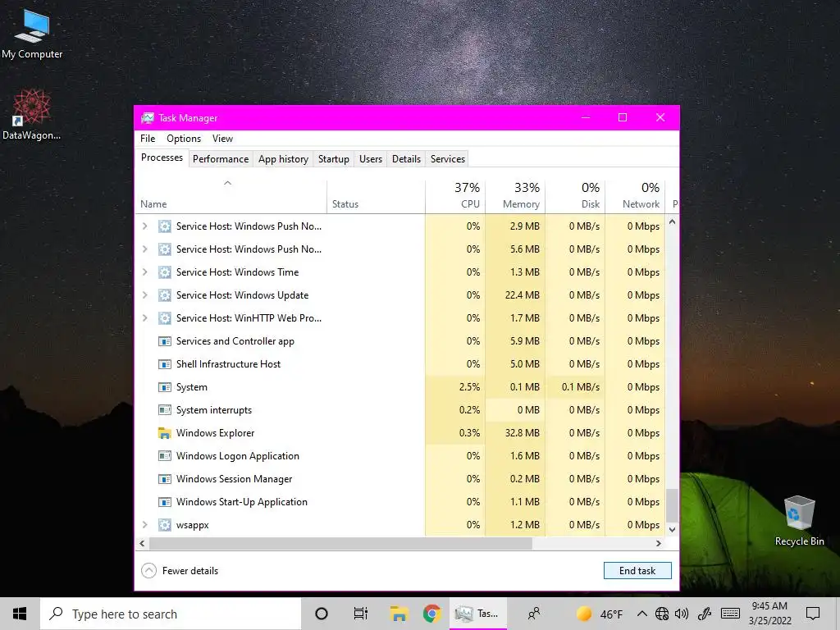Sort by the Status column header

[x=376, y=197]
